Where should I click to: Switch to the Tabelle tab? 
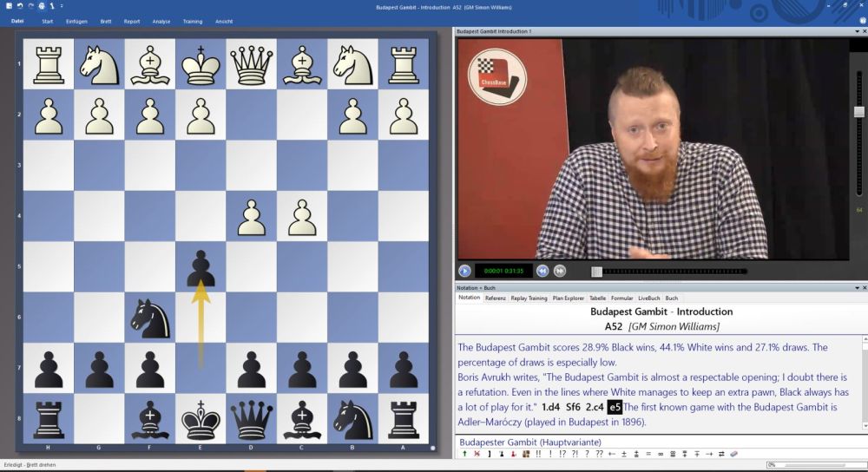point(597,298)
